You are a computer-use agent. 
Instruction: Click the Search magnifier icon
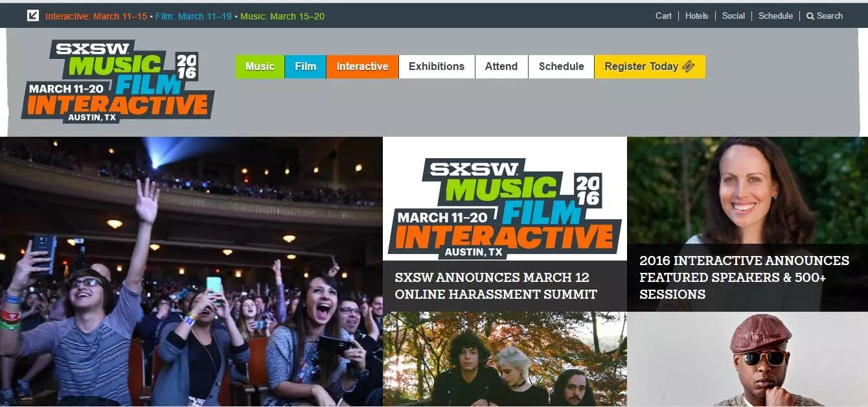[810, 16]
